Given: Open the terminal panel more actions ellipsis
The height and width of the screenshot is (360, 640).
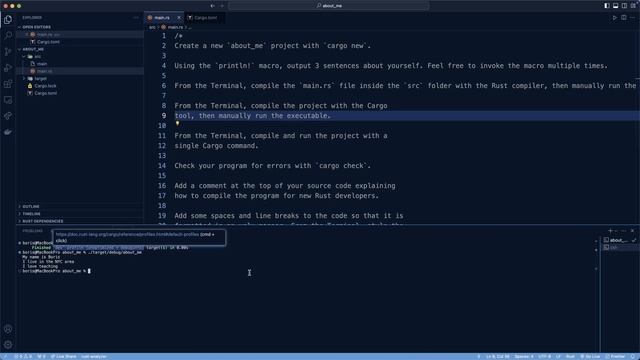Looking at the screenshot, I should [624, 231].
